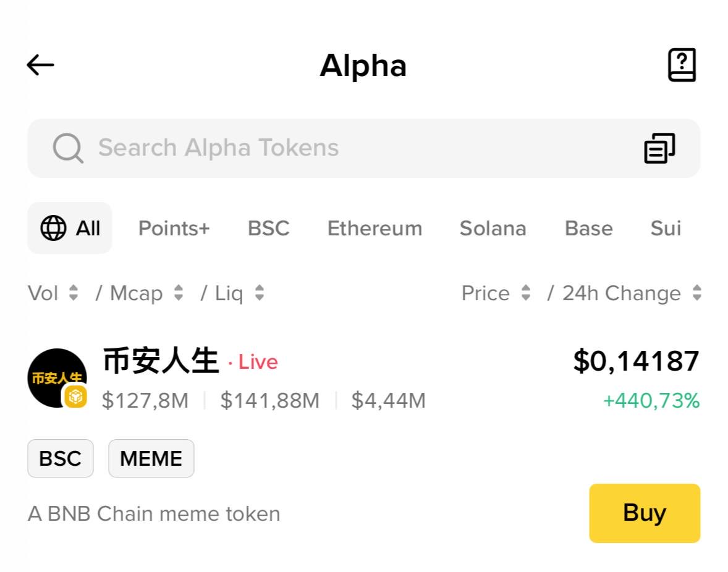The width and height of the screenshot is (728, 572).
Task: Sort by 24h Change arrows
Action: click(697, 293)
